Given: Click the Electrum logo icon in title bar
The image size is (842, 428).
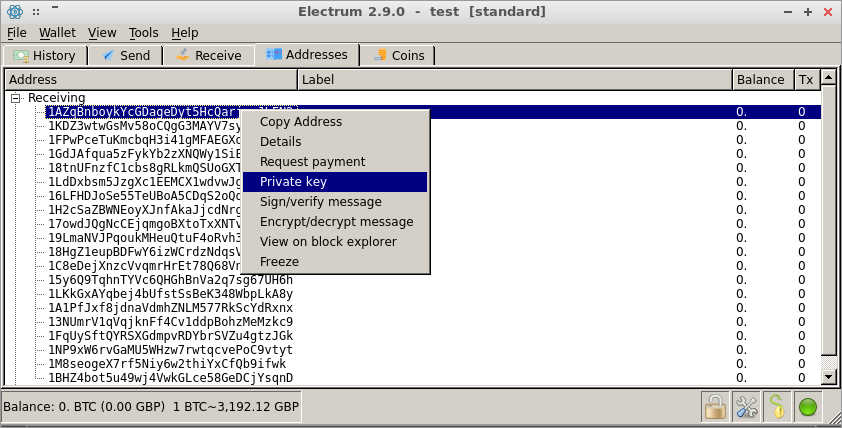Looking at the screenshot, I should coord(14,11).
